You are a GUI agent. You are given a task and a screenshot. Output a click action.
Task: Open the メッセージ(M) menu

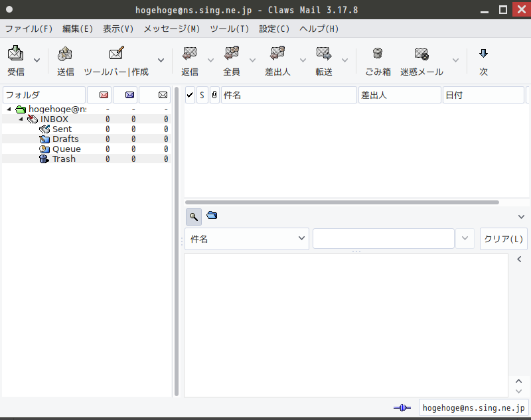[172, 29]
